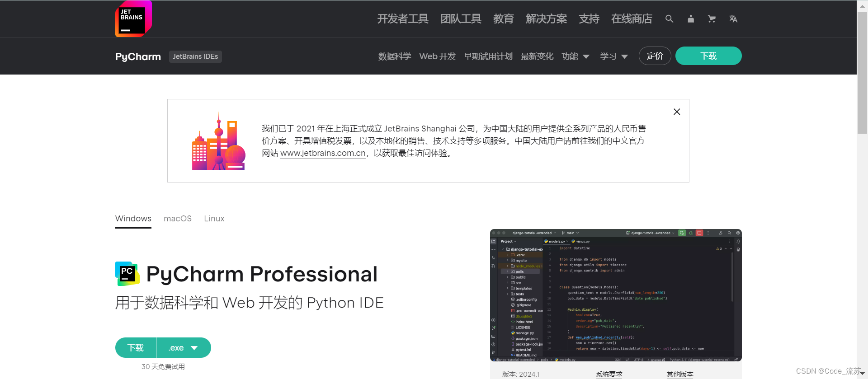Switch to the Linux tab
This screenshot has width=868, height=379.
tap(214, 219)
